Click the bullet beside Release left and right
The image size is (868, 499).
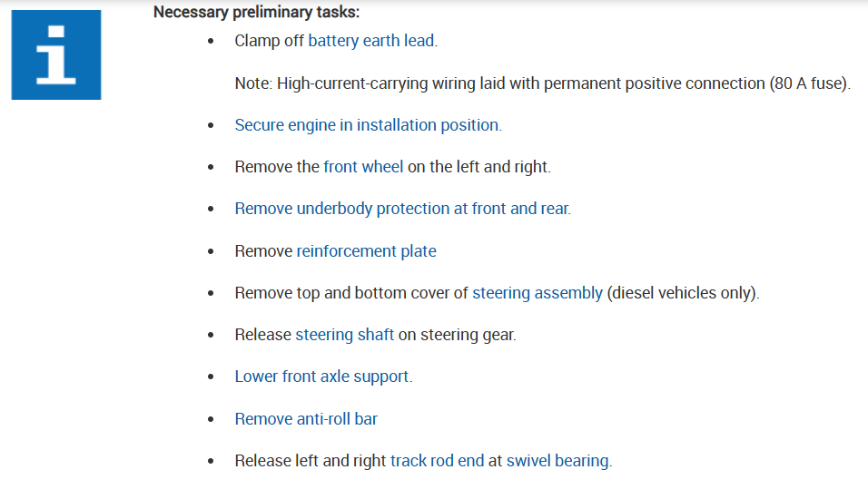pos(212,462)
